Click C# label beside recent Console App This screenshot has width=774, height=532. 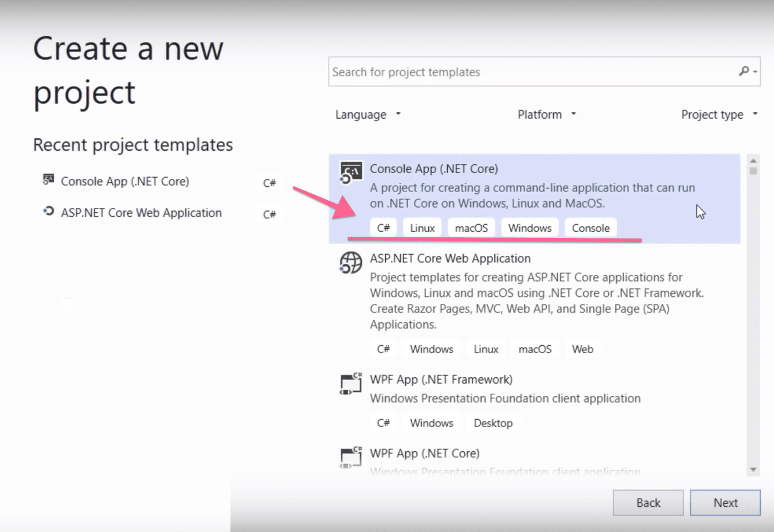[269, 183]
